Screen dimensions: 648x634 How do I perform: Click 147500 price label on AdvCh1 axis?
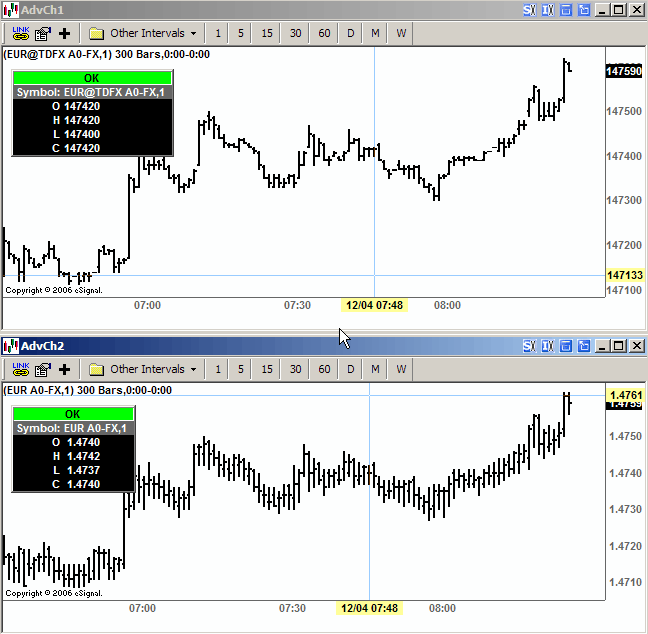[x=624, y=112]
